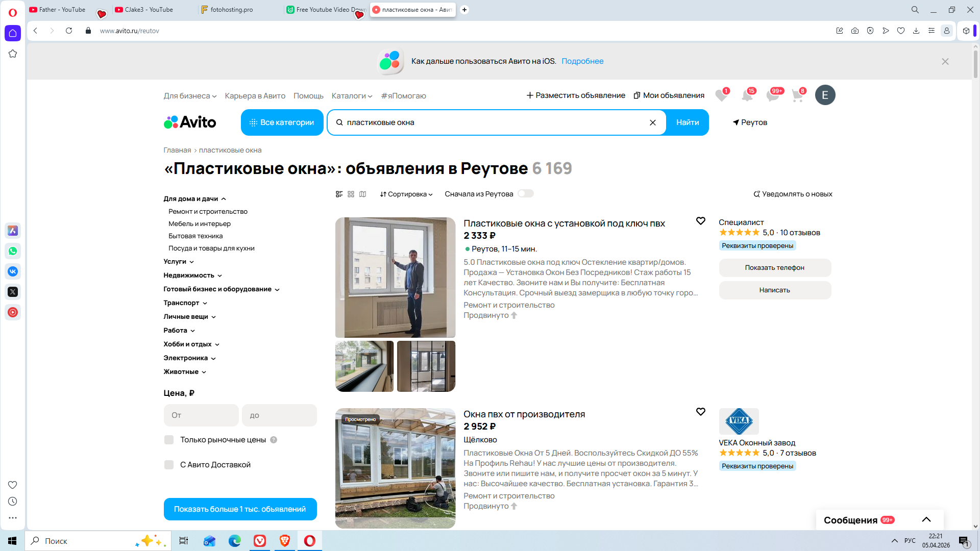Open WhatsApp in Opera sidebar

13,251
